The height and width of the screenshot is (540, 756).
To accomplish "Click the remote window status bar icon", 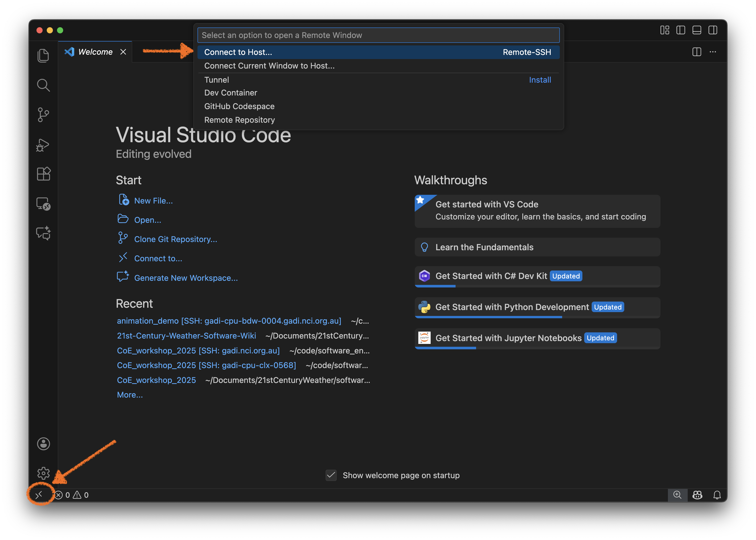I will (x=39, y=495).
